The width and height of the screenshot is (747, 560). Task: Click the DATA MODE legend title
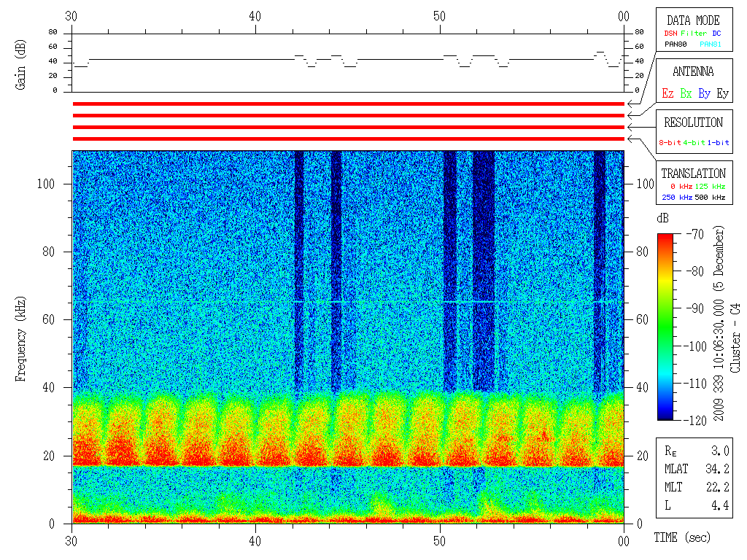[693, 20]
